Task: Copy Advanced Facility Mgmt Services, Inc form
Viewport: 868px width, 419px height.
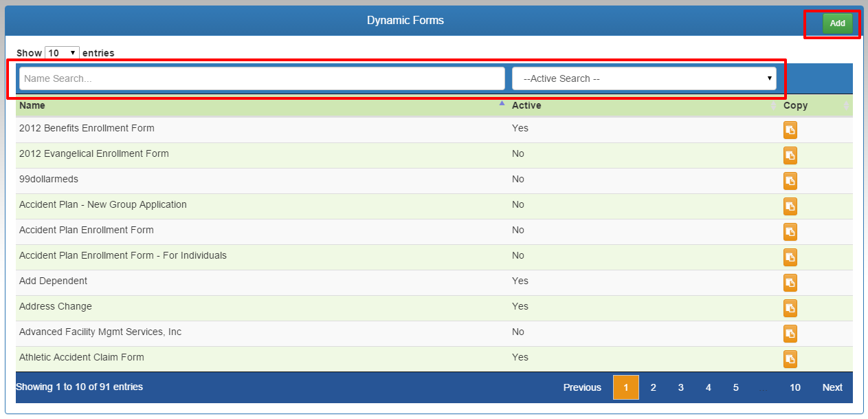Action: (x=790, y=334)
